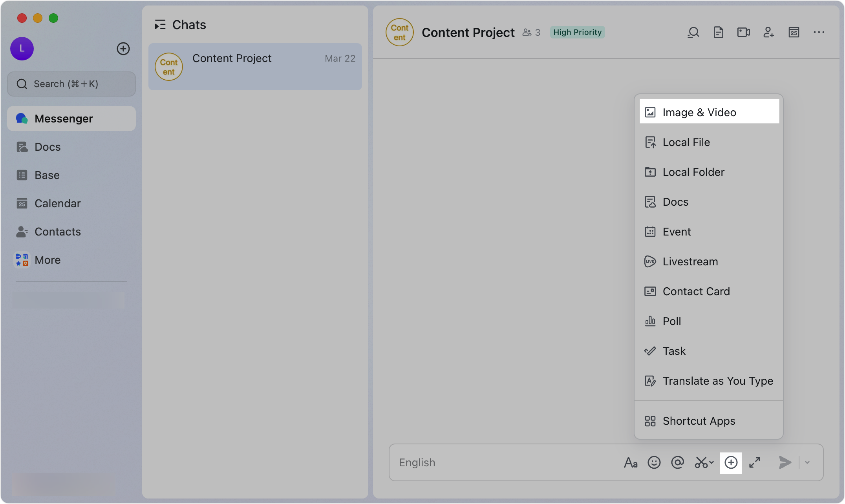
Task: Open the Base section in sidebar
Action: point(47,175)
